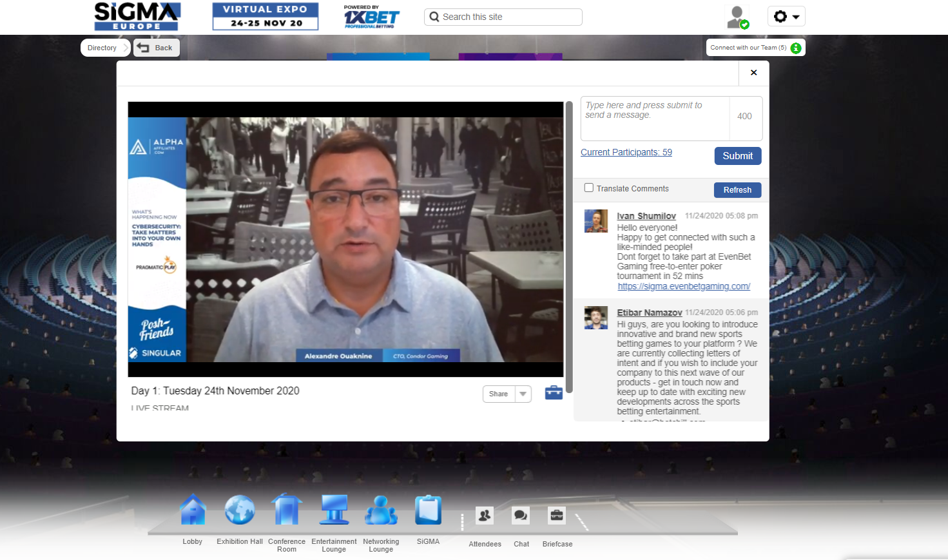Expand Connect with our Team panel
Screen dimensions: 948x560
pos(755,48)
